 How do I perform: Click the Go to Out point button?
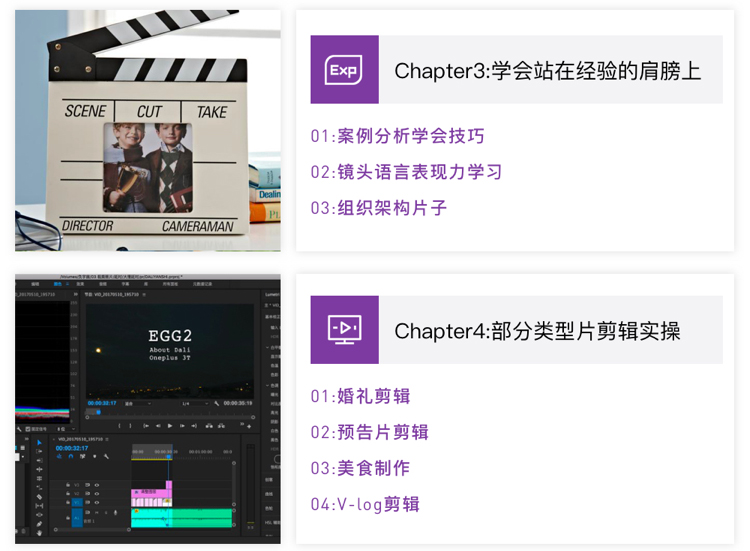click(194, 426)
